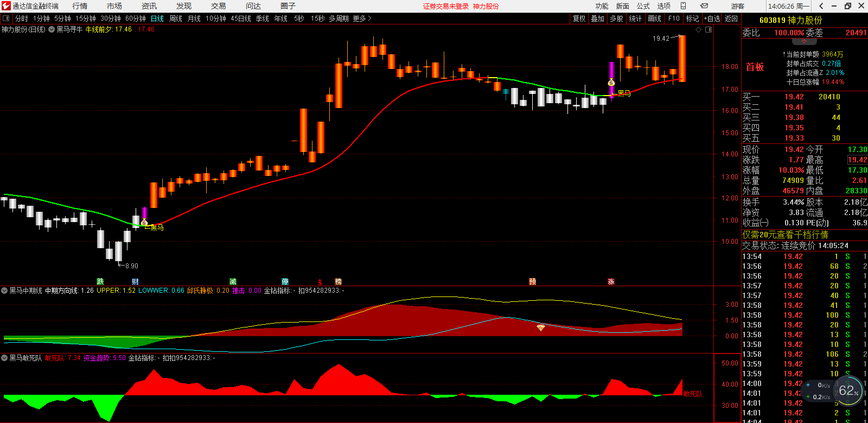Open F10 company info
Image resolution: width=868 pixels, height=423 pixels.
coord(674,18)
